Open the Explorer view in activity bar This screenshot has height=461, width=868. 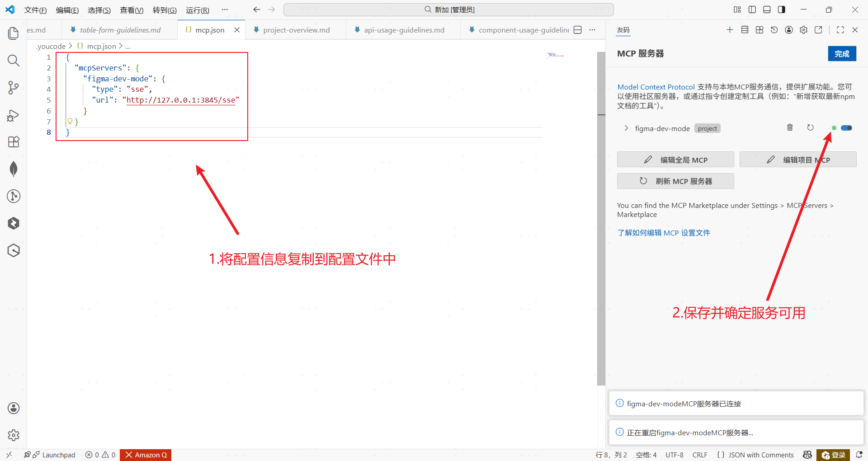click(x=14, y=33)
